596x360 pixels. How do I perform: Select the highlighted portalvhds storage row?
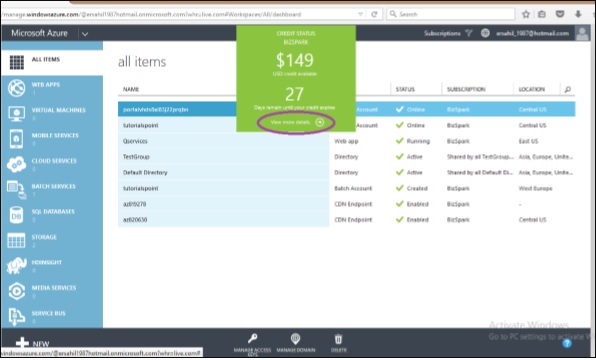(346, 109)
